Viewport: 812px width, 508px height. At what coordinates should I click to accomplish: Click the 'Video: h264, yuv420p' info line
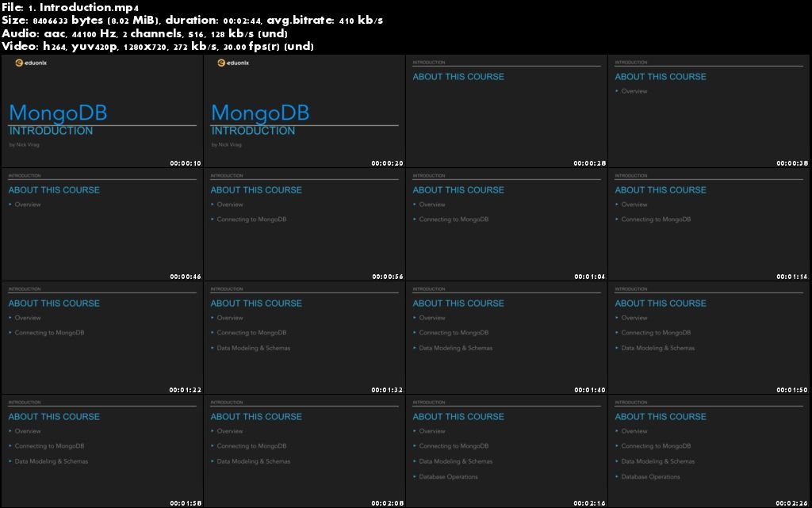(x=158, y=46)
